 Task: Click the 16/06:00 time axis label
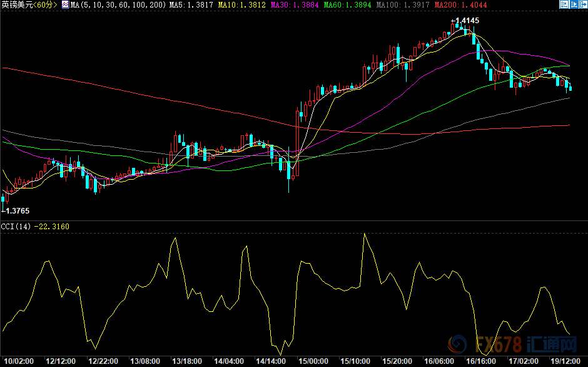(x=438, y=361)
